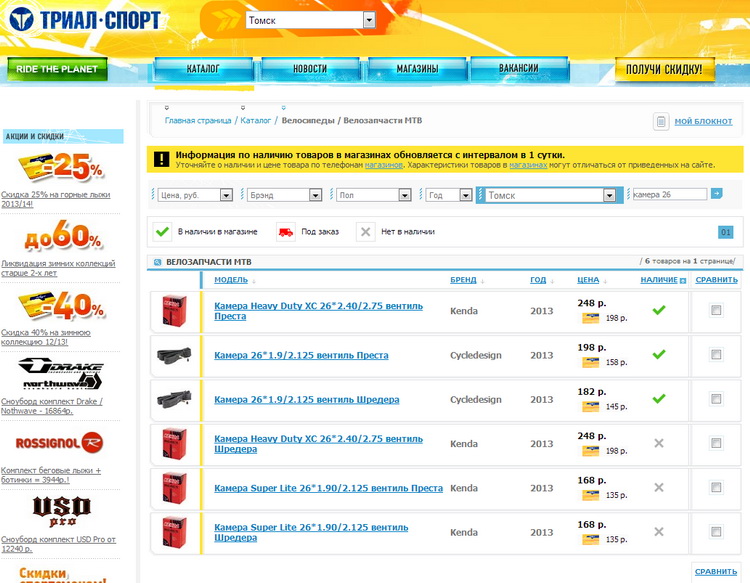Tick compare checkbox for Super Lite Преста
Image resolution: width=750 pixels, height=583 pixels.
tap(716, 487)
